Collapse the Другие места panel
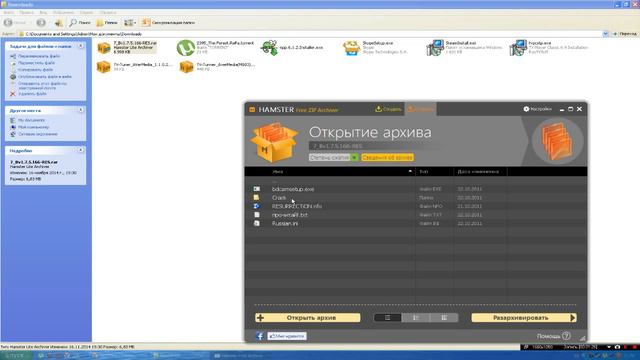The image size is (640, 360). click(81, 110)
